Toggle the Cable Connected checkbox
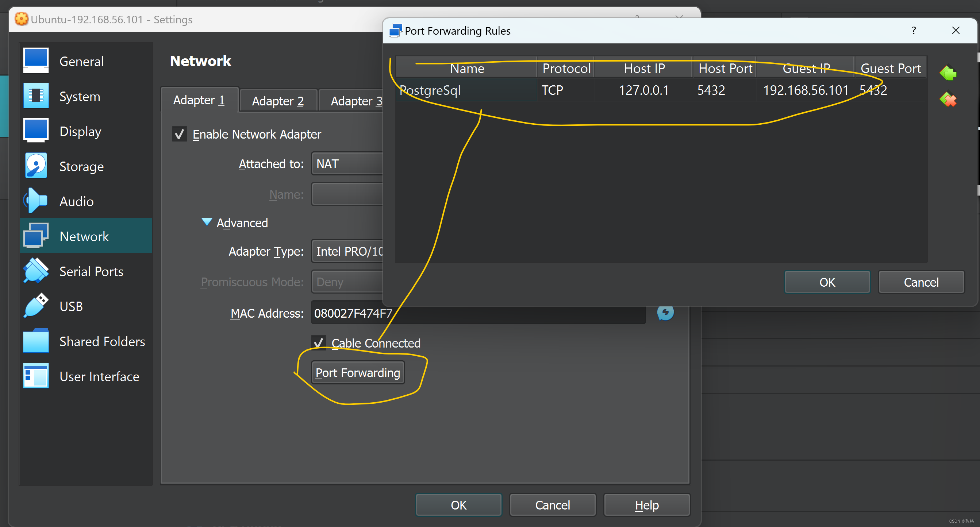The height and width of the screenshot is (527, 980). point(318,343)
